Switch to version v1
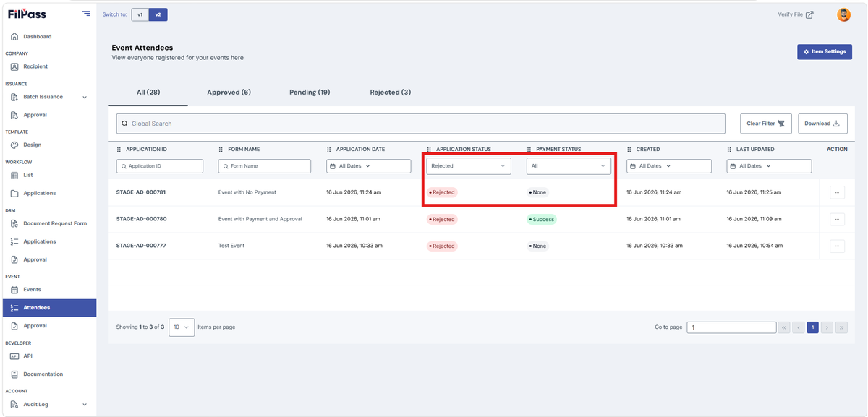 coord(140,14)
